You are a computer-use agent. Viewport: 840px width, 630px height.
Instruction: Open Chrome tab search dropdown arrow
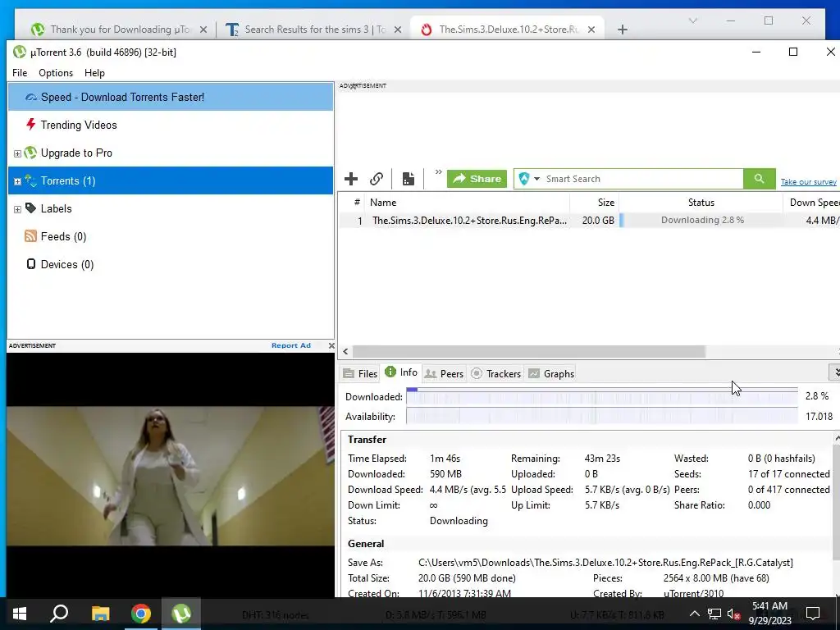coord(692,21)
